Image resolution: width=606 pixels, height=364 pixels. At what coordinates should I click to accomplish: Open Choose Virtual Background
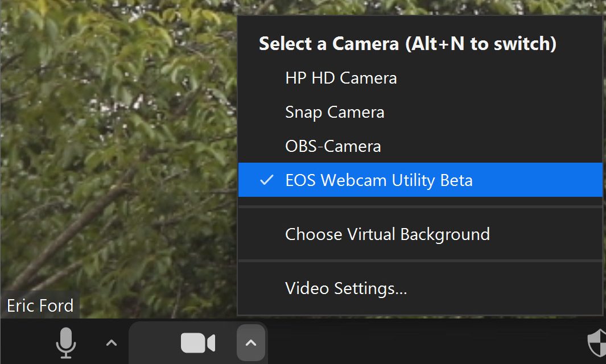(x=387, y=234)
